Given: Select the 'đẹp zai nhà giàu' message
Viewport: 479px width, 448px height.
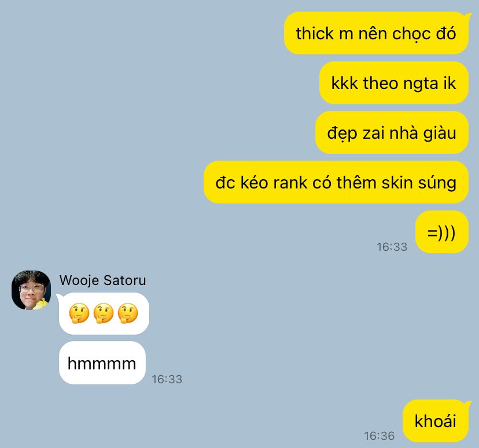Looking at the screenshot, I should 392,132.
